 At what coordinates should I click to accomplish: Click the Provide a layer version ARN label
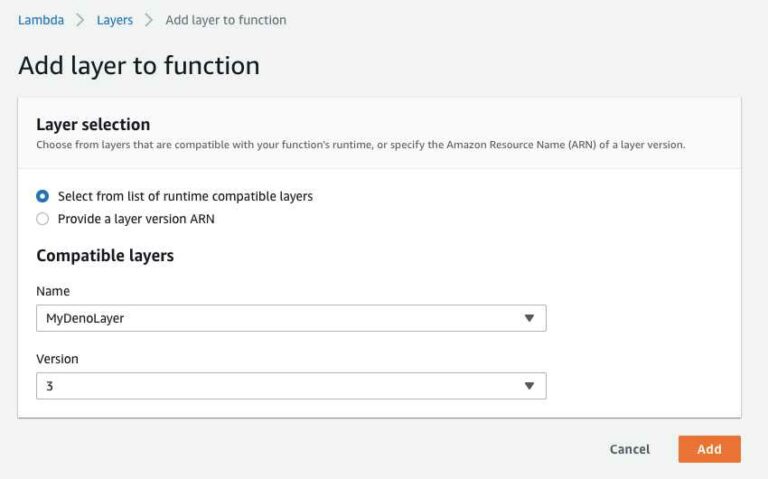tap(136, 219)
